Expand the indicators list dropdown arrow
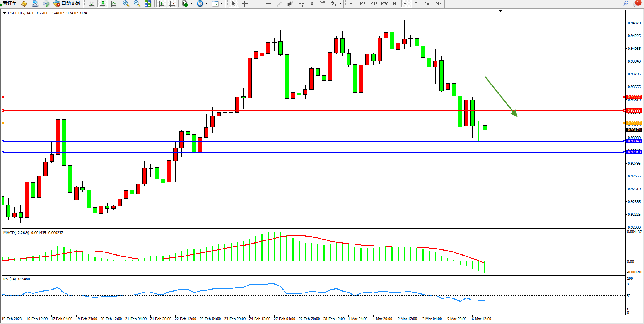644x324 pixels. click(191, 4)
